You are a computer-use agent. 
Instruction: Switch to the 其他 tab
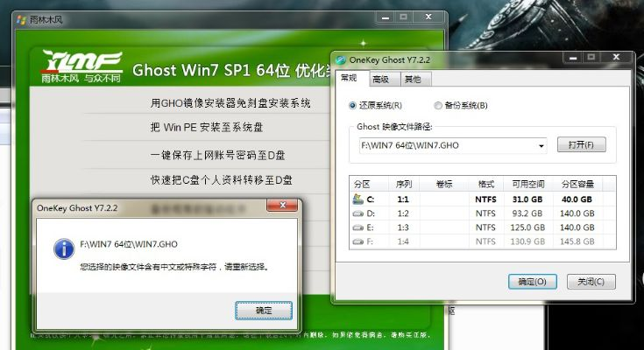coord(411,80)
